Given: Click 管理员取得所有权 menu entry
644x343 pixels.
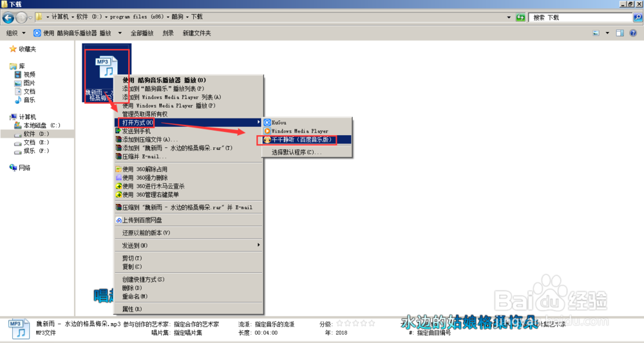Looking at the screenshot, I should (x=189, y=114).
